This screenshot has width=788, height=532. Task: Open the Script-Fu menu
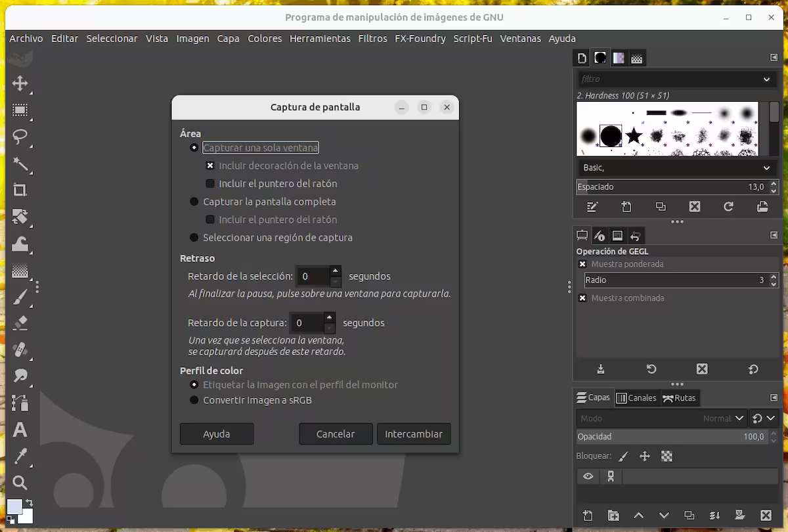tap(473, 39)
